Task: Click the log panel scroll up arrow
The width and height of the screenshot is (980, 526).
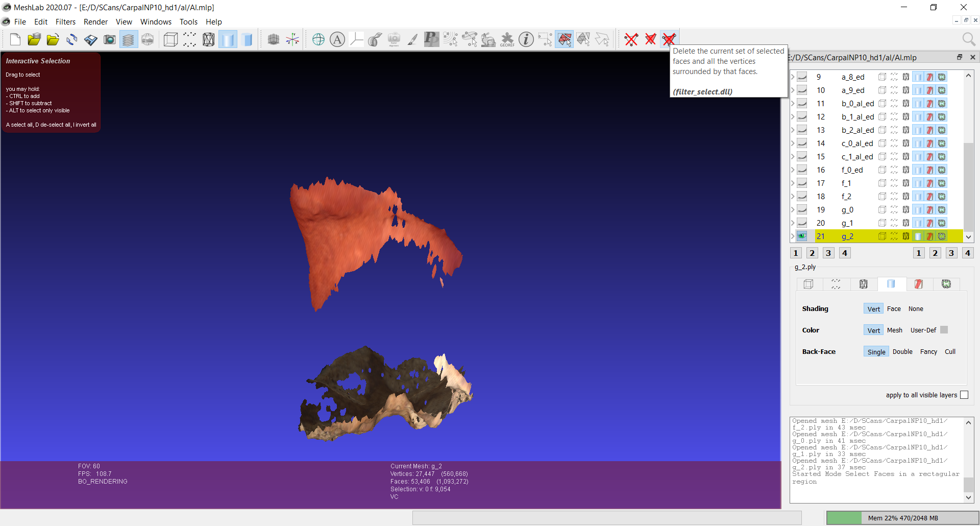Action: click(x=968, y=422)
